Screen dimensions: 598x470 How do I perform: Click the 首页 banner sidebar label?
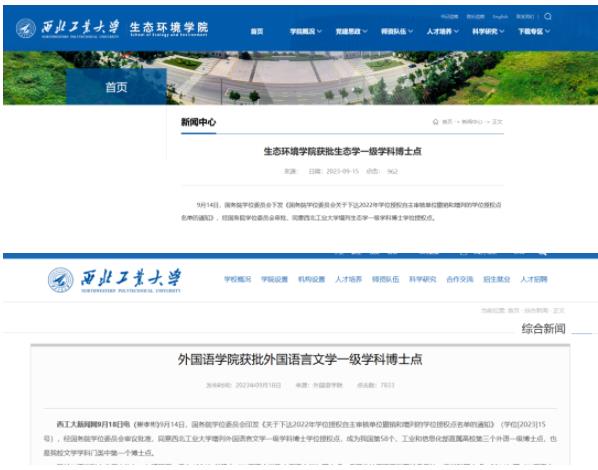[116, 87]
